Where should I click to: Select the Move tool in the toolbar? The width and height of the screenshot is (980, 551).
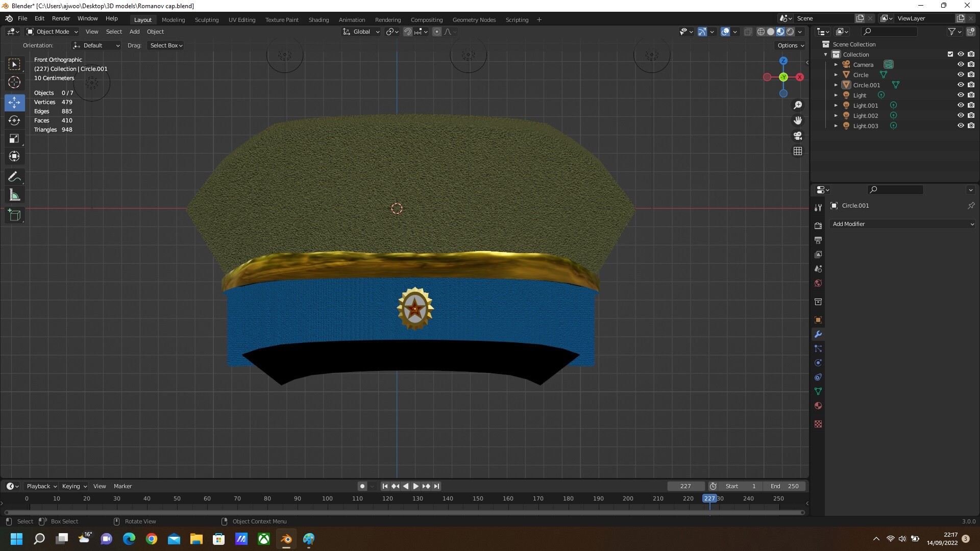point(14,103)
